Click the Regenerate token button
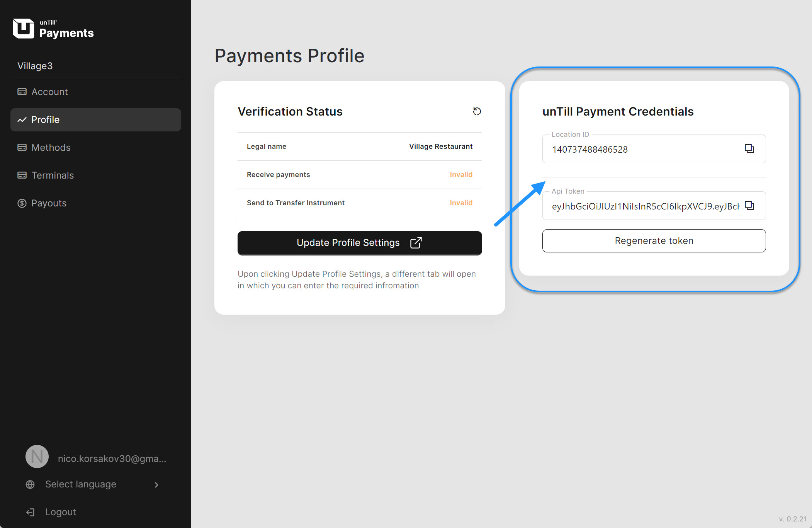The image size is (812, 528). pos(654,241)
